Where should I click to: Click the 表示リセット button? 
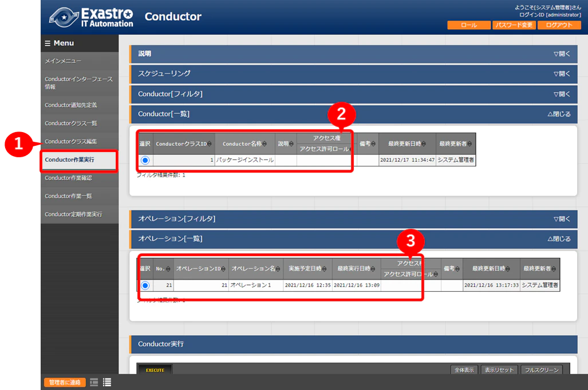[x=499, y=370]
